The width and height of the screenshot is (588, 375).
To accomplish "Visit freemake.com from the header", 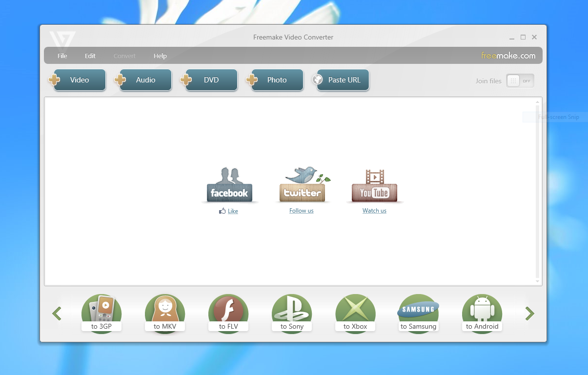I will click(x=507, y=56).
